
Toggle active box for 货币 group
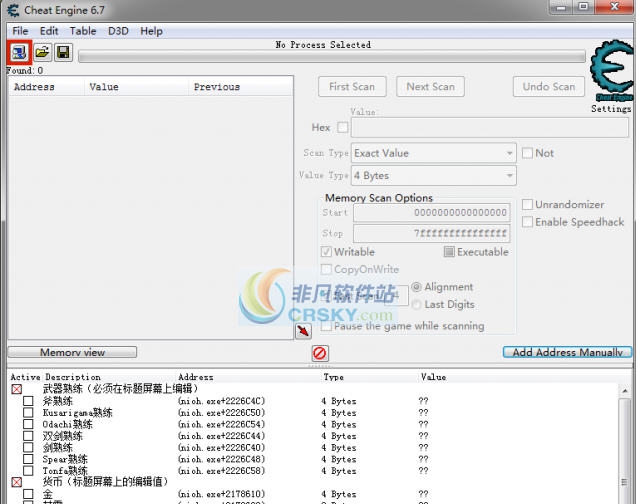point(17,483)
